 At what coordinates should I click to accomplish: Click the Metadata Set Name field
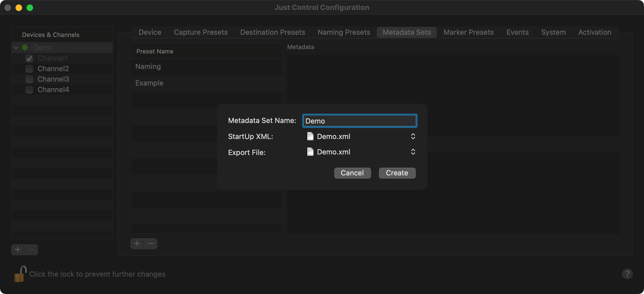click(x=360, y=121)
